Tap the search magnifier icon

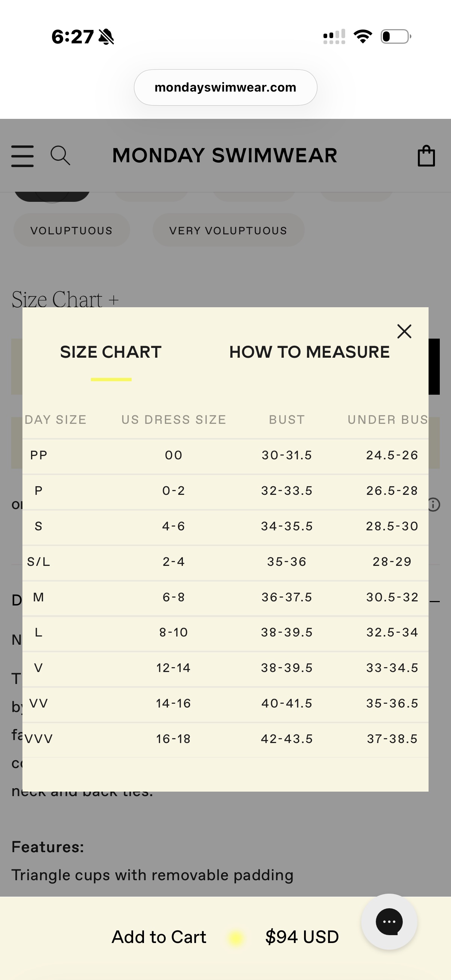click(61, 155)
